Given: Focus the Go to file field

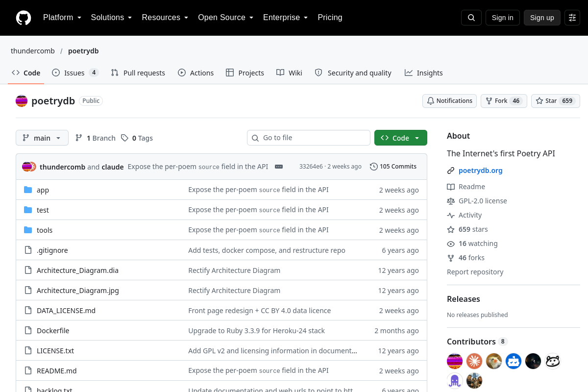Looking at the screenshot, I should (309, 138).
